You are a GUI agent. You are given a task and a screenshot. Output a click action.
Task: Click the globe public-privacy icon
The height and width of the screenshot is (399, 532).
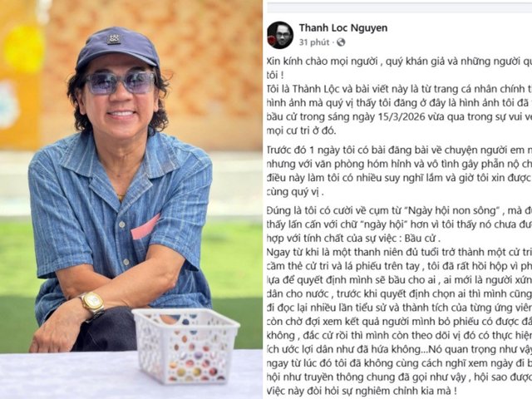click(x=341, y=42)
